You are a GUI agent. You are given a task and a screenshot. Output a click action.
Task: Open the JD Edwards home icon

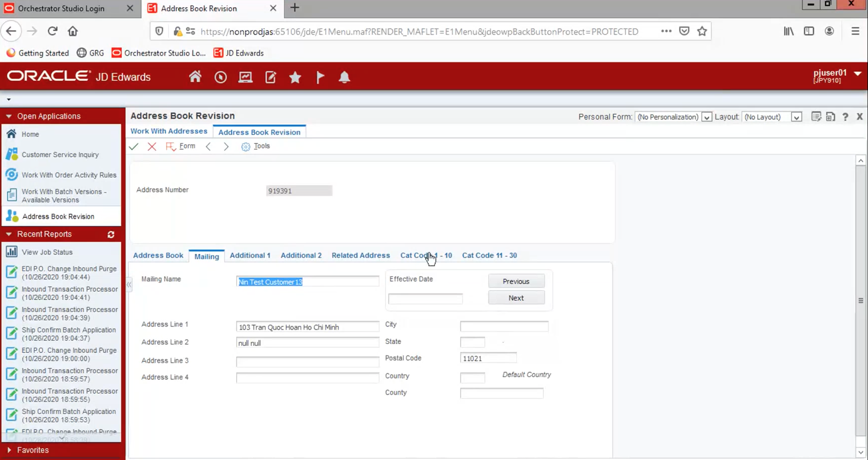(x=195, y=77)
